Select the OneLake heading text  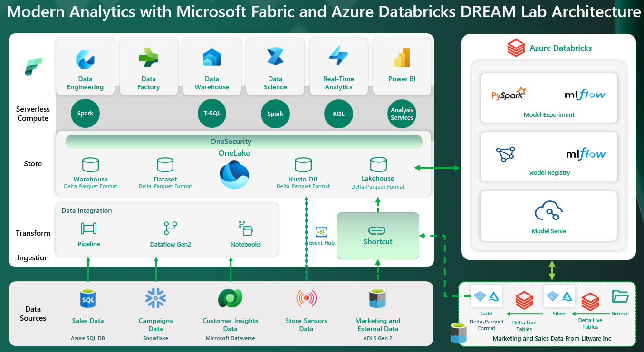pos(234,153)
